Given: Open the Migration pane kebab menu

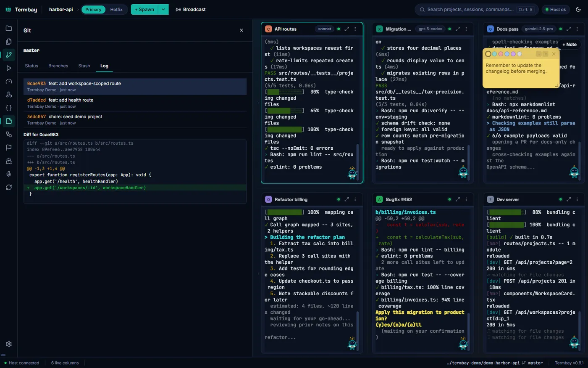Looking at the screenshot, I should coord(466,29).
